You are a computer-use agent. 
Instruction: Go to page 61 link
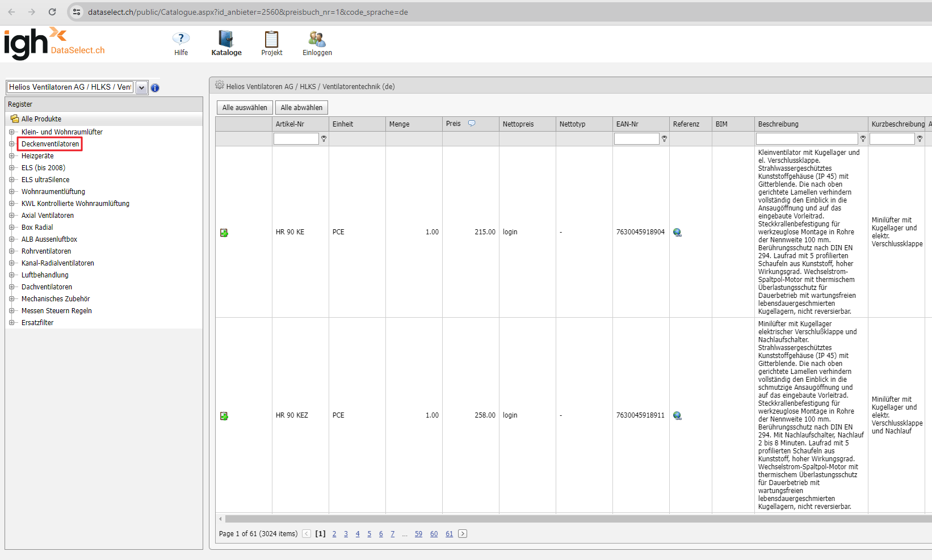coord(449,534)
